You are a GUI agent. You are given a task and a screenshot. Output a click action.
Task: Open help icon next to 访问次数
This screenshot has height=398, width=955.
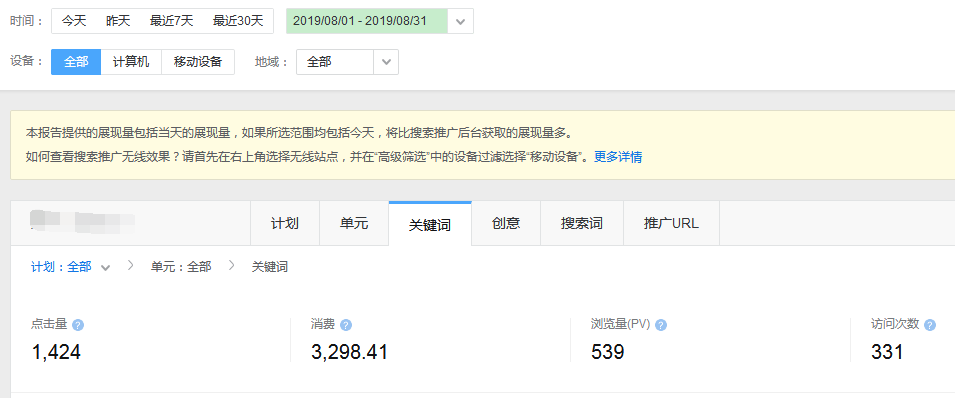(x=930, y=325)
